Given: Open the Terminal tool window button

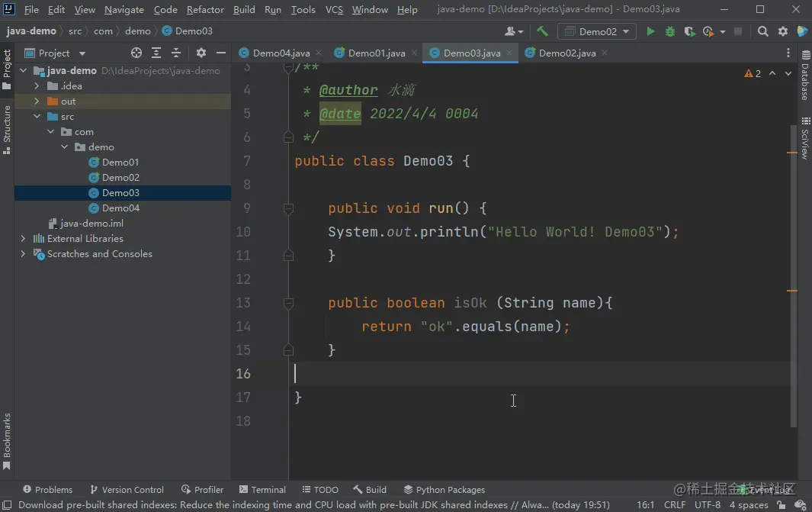Looking at the screenshot, I should (262, 490).
